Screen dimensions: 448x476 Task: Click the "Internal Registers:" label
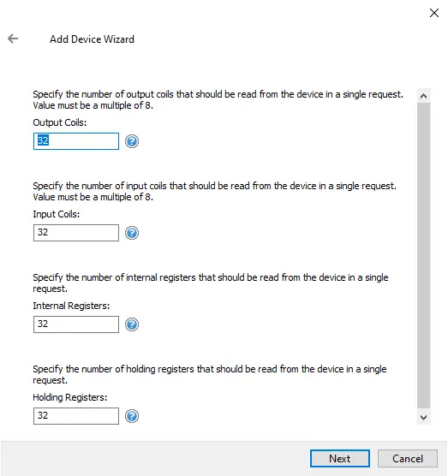click(x=71, y=306)
